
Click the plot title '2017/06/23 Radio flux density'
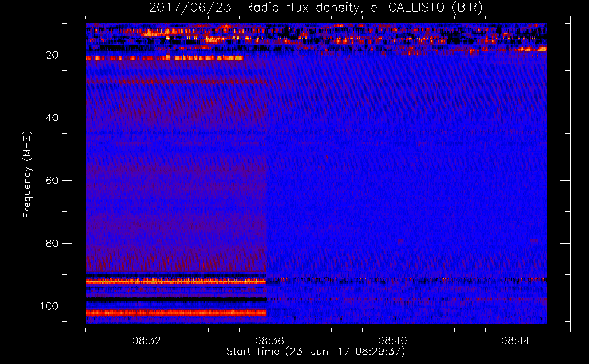316,7
